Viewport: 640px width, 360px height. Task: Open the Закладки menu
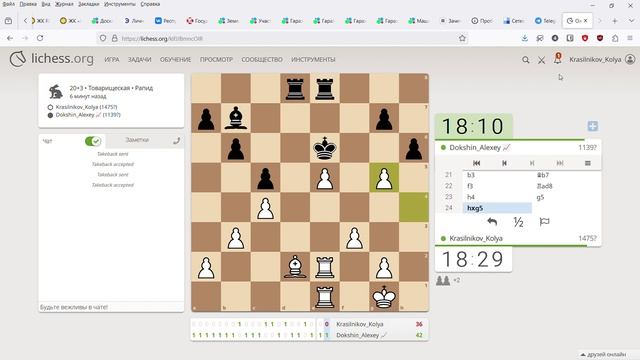point(89,4)
